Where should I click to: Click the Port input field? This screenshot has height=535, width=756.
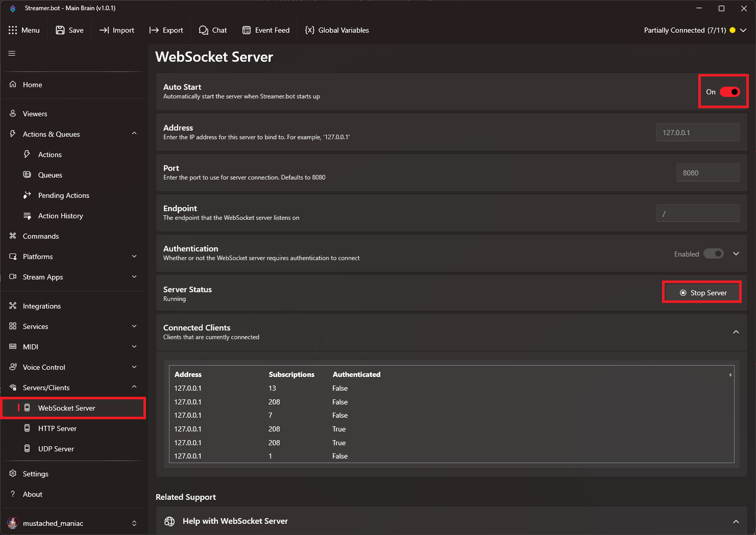708,172
